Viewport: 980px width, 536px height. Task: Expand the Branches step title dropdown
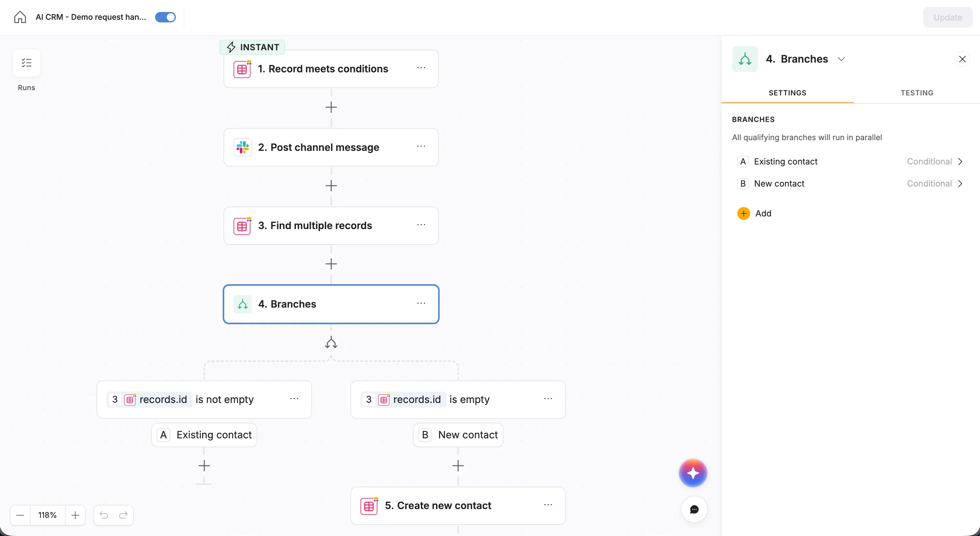[841, 59]
